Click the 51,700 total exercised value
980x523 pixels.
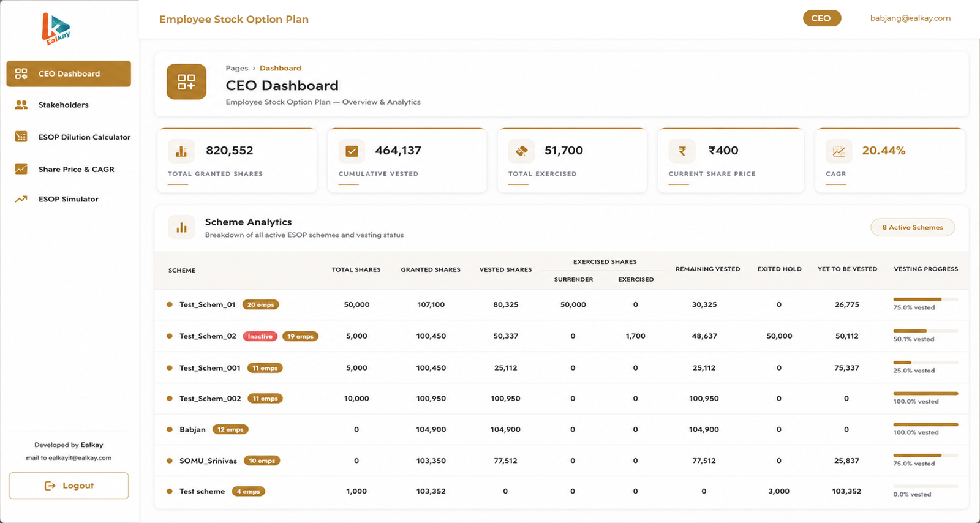tap(563, 151)
